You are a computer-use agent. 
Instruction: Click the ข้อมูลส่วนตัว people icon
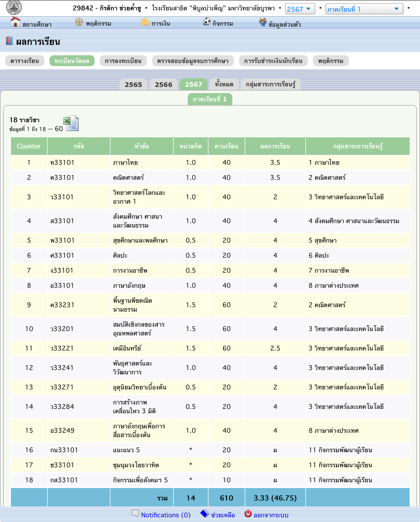click(x=263, y=22)
